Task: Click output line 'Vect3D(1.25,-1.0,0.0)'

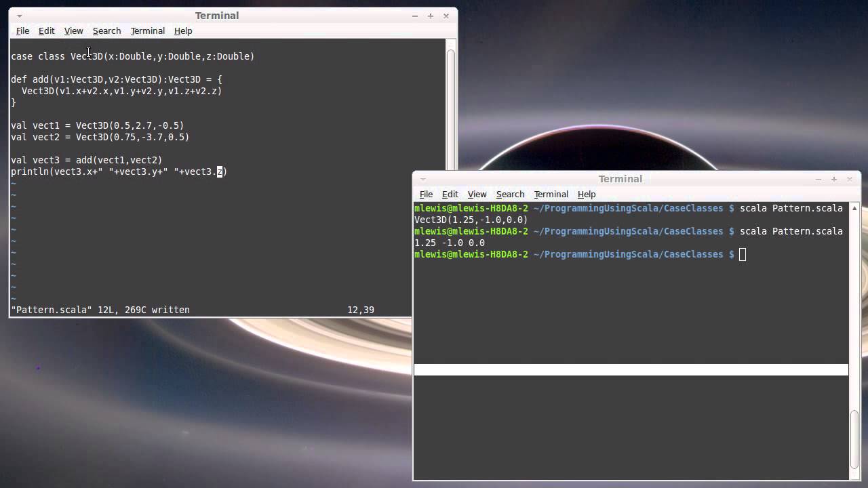Action: tap(471, 220)
